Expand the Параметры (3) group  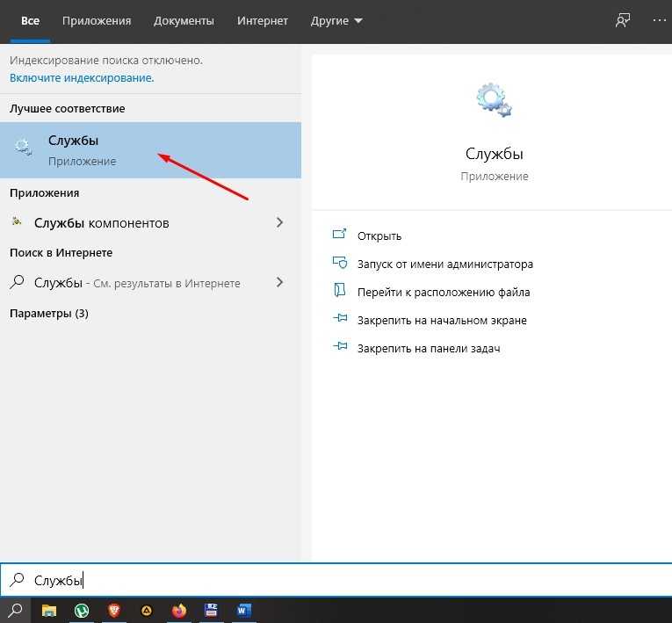[x=49, y=314]
